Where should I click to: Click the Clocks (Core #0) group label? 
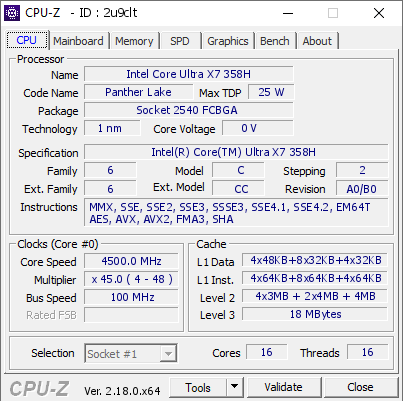click(x=58, y=244)
